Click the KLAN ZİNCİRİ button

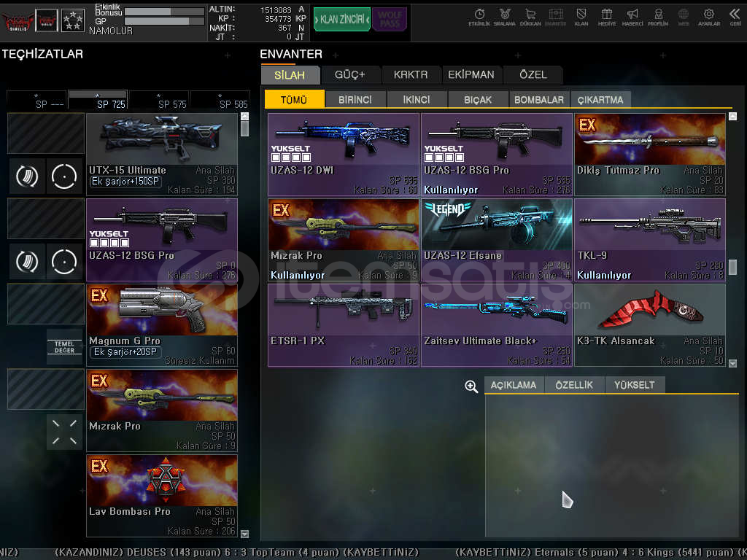341,19
